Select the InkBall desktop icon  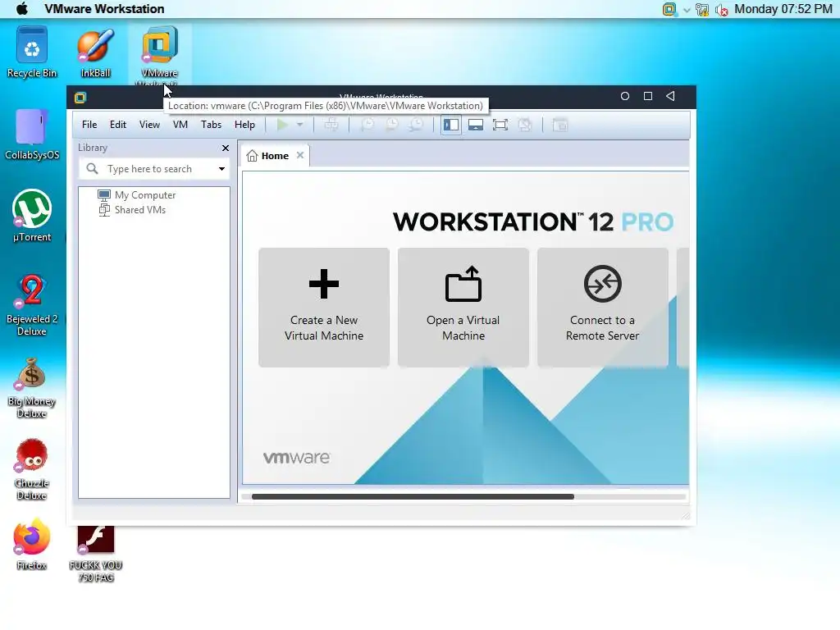[95, 52]
